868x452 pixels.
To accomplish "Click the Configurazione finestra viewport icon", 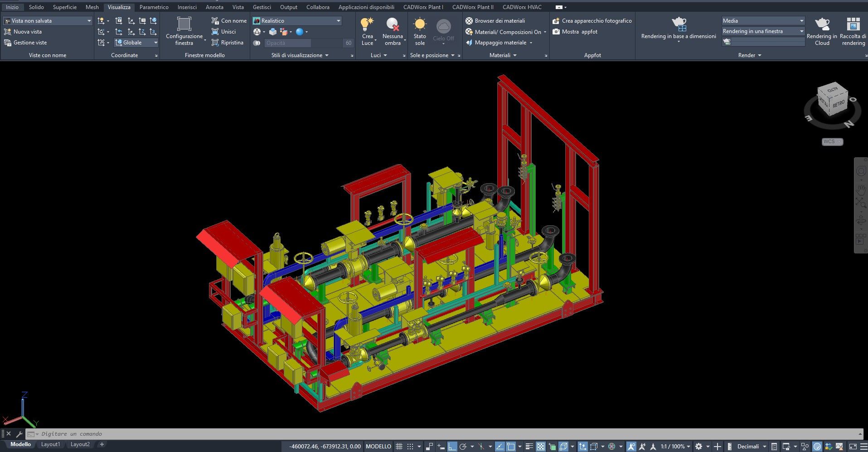I will (x=184, y=24).
